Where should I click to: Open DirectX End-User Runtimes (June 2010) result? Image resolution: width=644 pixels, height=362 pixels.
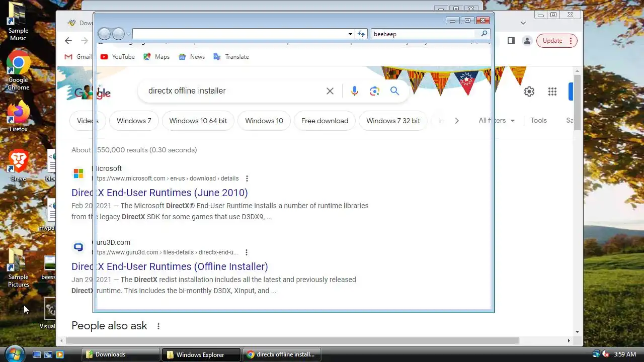pos(159,193)
